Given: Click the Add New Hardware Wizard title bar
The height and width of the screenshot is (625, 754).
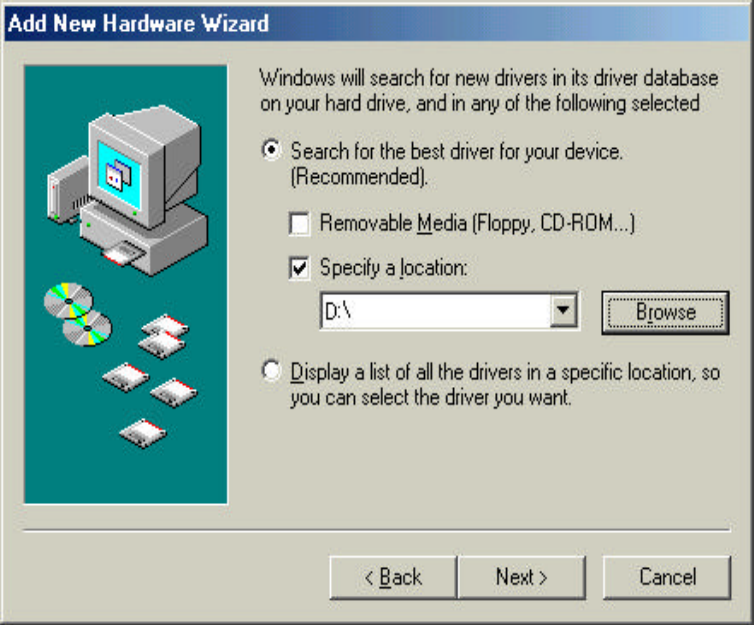Looking at the screenshot, I should tap(377, 23).
